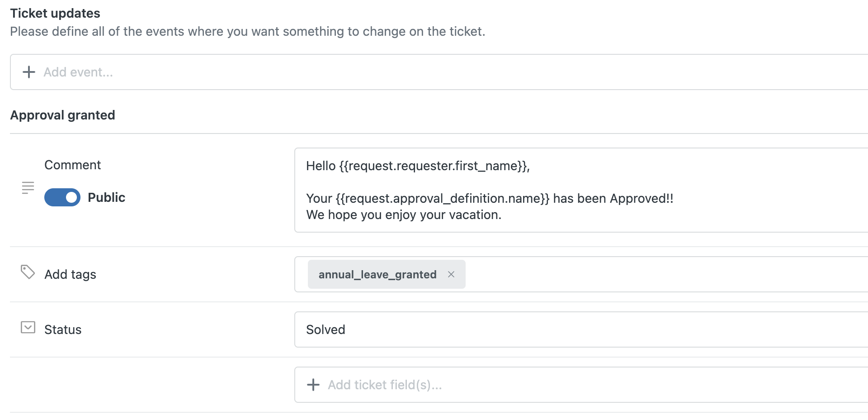Open the Add event dropdown field

439,72
